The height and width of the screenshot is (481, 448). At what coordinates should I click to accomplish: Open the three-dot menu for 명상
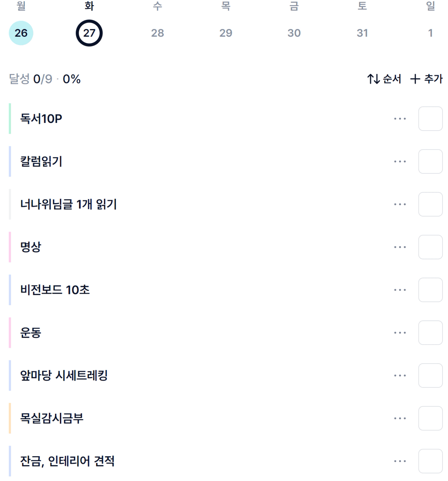click(400, 247)
